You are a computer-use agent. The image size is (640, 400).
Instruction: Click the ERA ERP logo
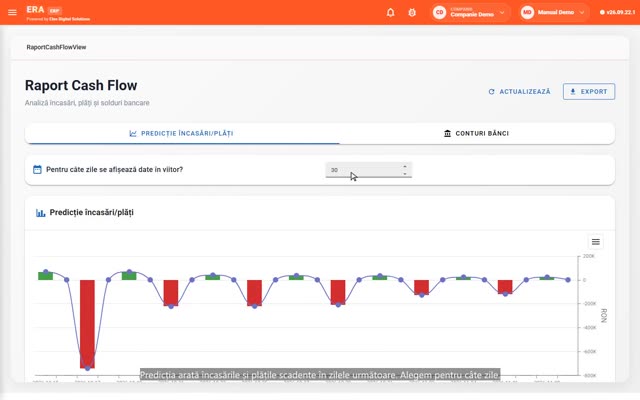coord(44,10)
